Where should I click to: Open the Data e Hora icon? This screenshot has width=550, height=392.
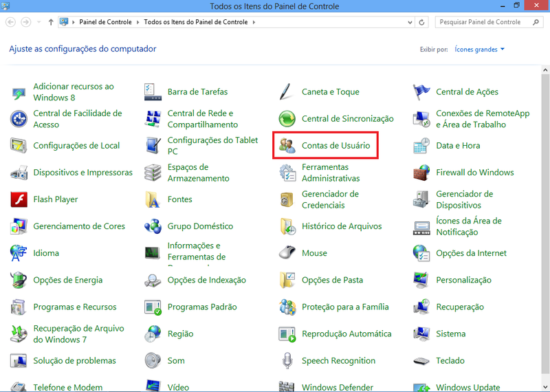pos(421,146)
